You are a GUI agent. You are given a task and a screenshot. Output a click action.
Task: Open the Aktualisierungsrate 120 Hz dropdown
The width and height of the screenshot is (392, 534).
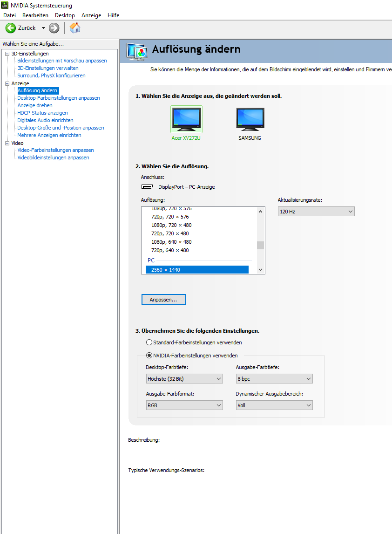316,212
